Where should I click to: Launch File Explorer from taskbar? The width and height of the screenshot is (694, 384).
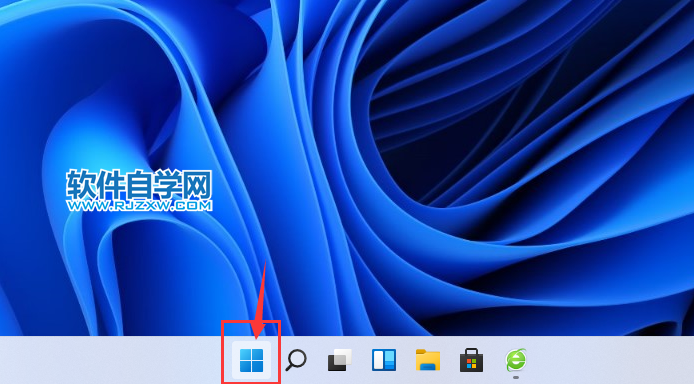[428, 360]
